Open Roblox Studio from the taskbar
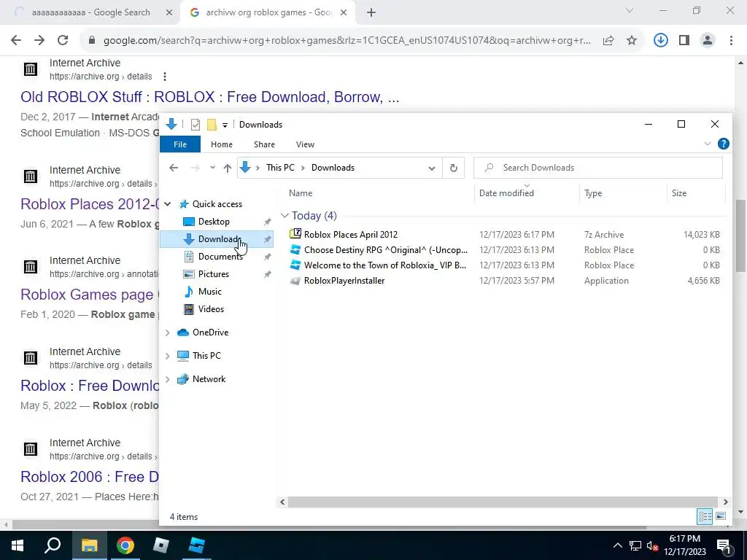Image resolution: width=747 pixels, height=560 pixels. [197, 545]
